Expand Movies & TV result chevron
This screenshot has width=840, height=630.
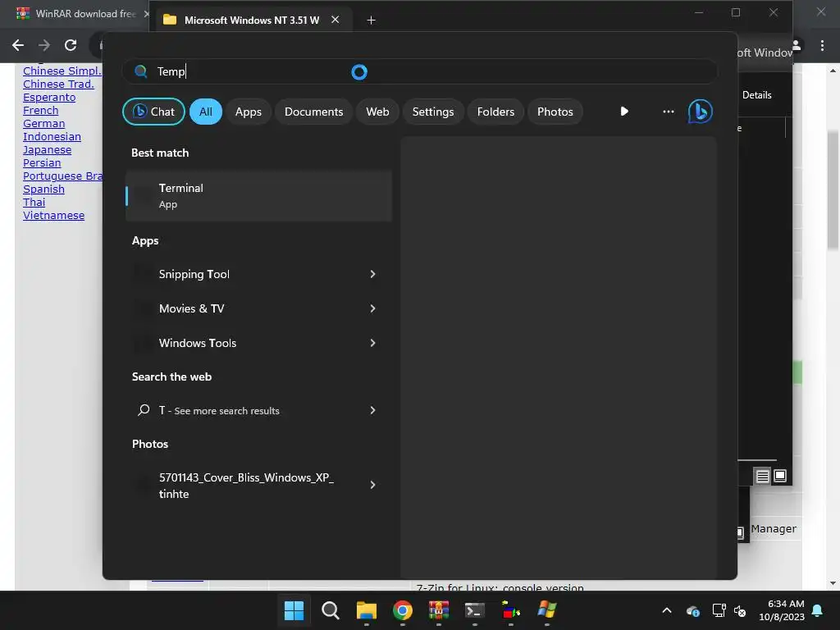[x=373, y=308]
